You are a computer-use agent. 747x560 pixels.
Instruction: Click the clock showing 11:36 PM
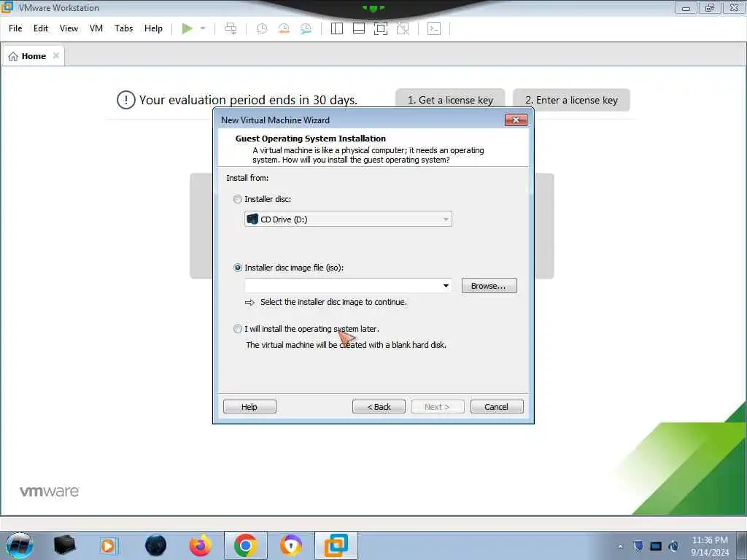710,540
